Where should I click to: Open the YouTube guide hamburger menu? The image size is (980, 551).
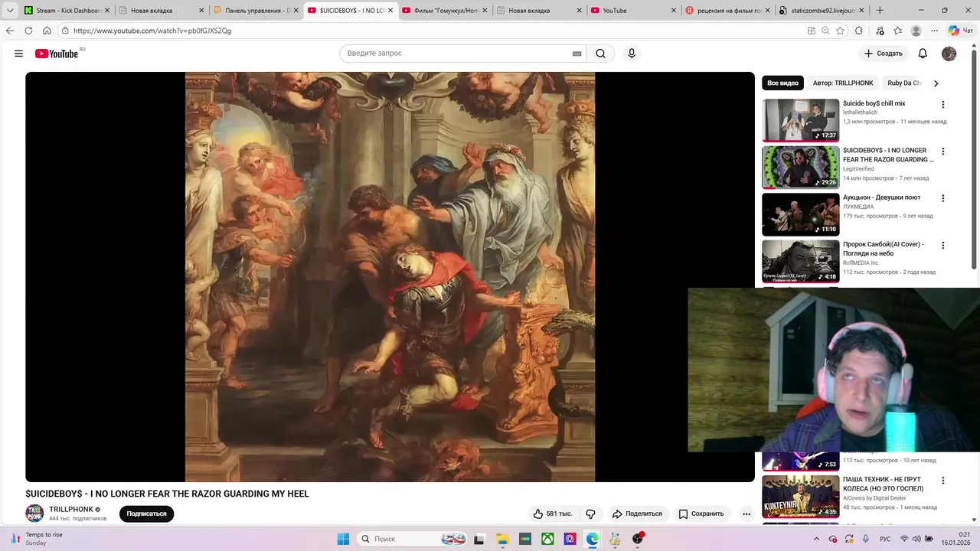[18, 54]
